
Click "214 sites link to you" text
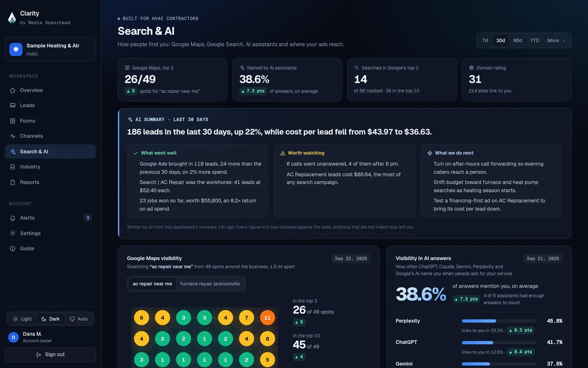tap(490, 91)
